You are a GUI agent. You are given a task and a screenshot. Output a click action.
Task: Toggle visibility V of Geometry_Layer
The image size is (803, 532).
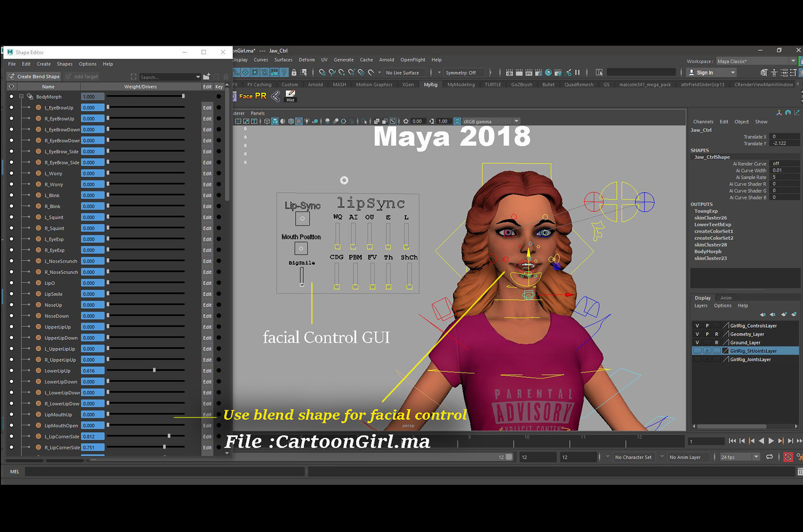pyautogui.click(x=697, y=334)
